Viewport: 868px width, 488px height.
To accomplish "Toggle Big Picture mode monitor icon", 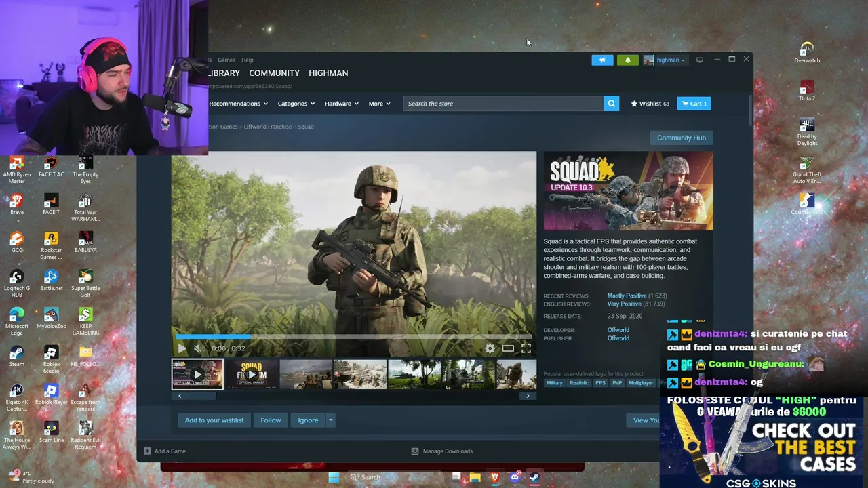I will tap(700, 60).
